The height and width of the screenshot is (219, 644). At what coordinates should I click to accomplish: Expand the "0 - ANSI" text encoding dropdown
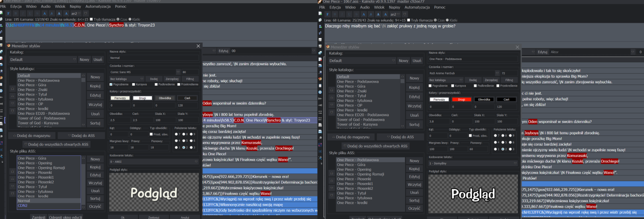pyautogui.click(x=196, y=162)
